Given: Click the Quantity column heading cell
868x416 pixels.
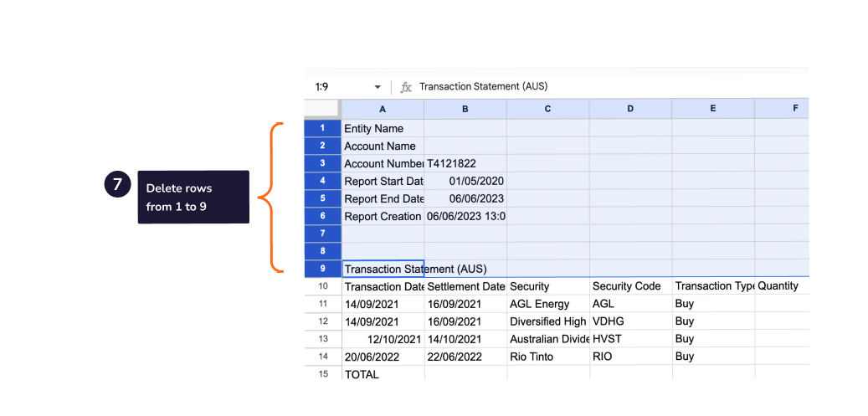Looking at the screenshot, I should click(x=782, y=286).
